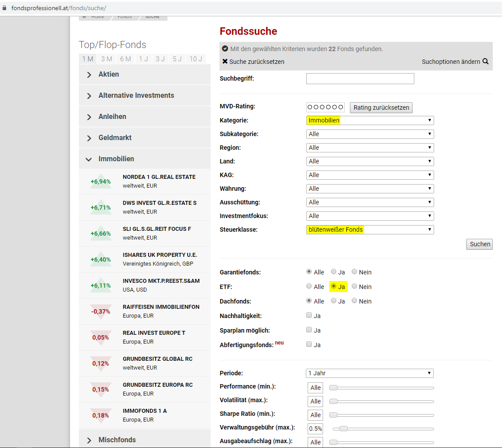Open the Kategorie dropdown
Image resolution: width=502 pixels, height=448 pixels.
point(370,120)
